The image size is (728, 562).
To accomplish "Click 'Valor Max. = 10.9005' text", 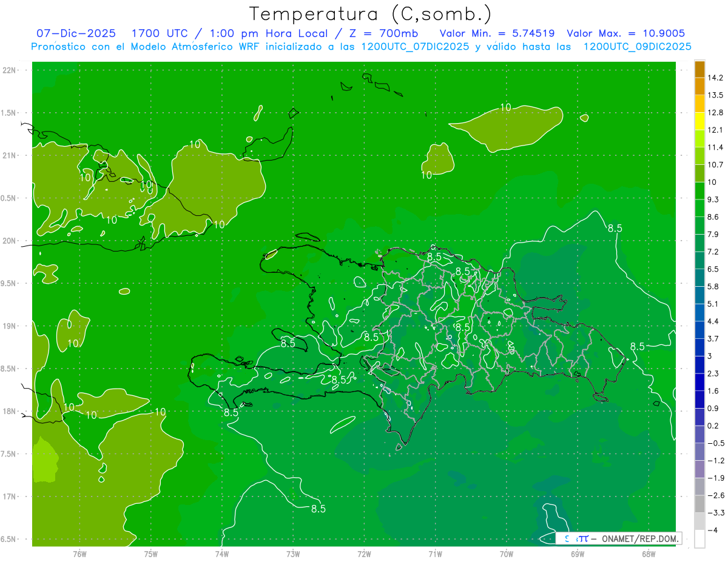I will (626, 33).
